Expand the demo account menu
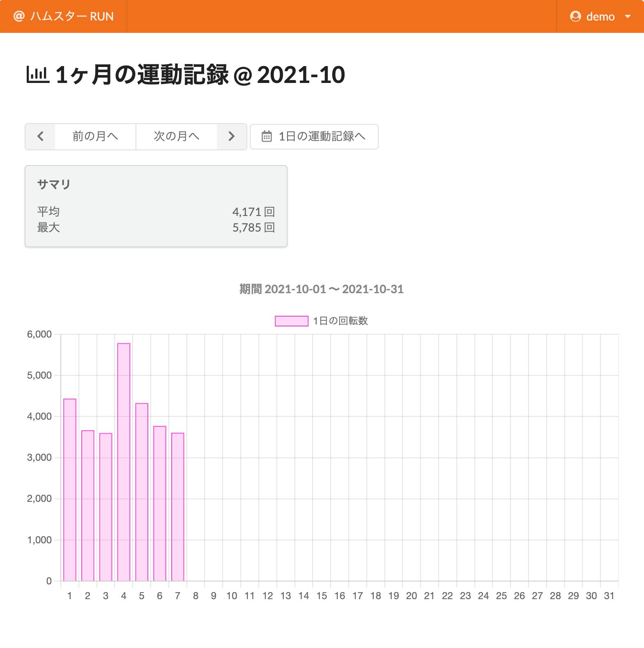The height and width of the screenshot is (648, 644). [x=600, y=16]
